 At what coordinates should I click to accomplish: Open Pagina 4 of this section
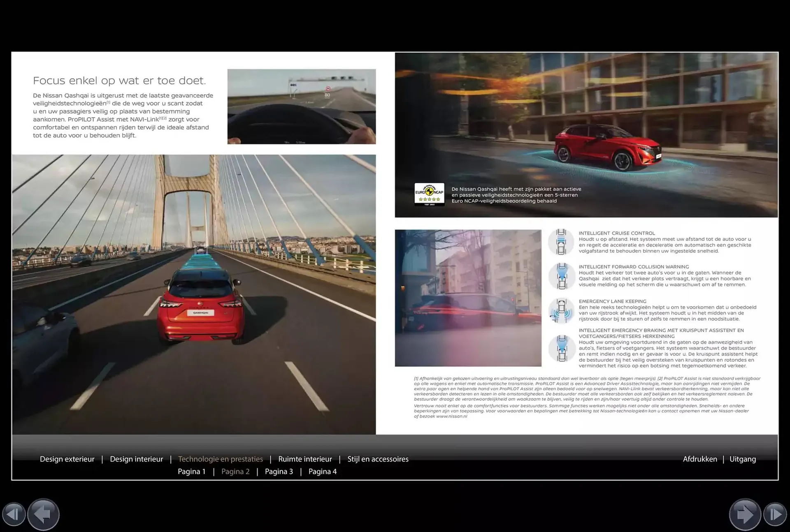[323, 472]
